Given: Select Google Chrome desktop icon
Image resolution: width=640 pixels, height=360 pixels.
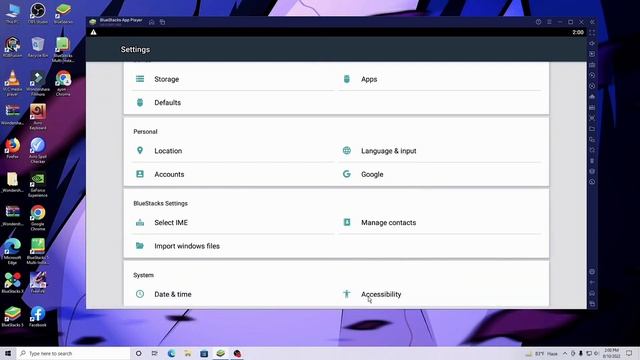Looking at the screenshot, I should point(38,218).
